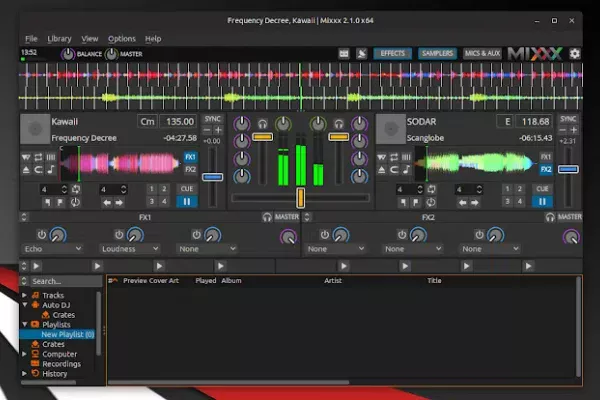This screenshot has width=600, height=400.
Task: Toggle Kawaii deck repeat icon
Action: click(x=38, y=157)
